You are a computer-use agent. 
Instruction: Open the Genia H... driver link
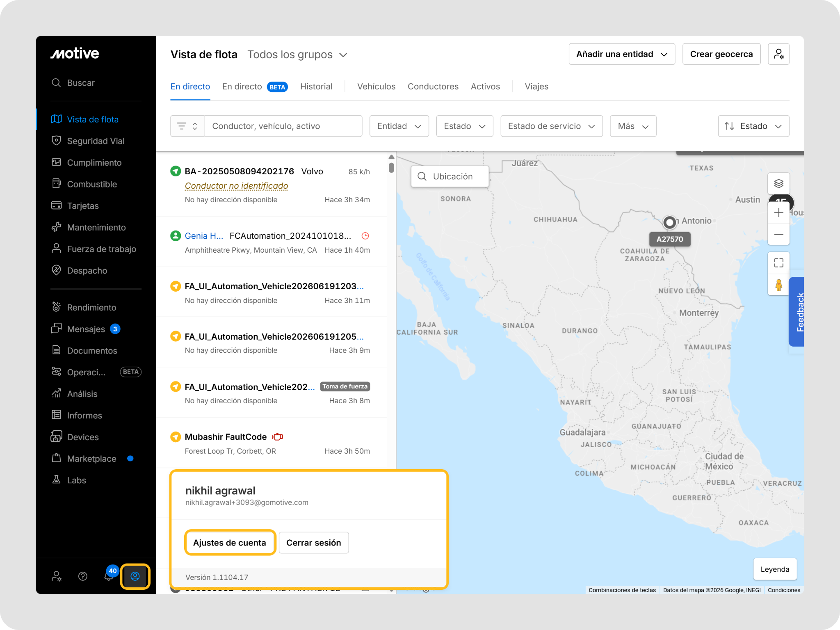[204, 236]
